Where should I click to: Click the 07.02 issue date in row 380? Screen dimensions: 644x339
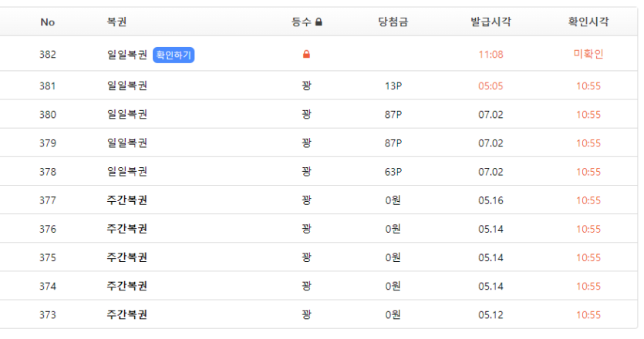point(491,115)
